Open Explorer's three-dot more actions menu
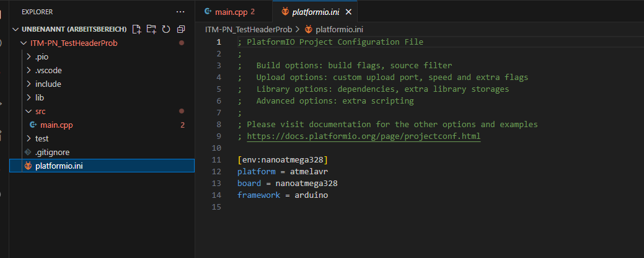Image resolution: width=644 pixels, height=258 pixels. 180,11
